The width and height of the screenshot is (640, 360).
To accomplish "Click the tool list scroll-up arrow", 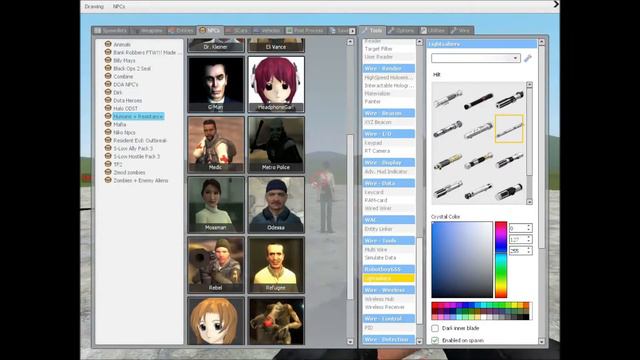I will pos(419,42).
